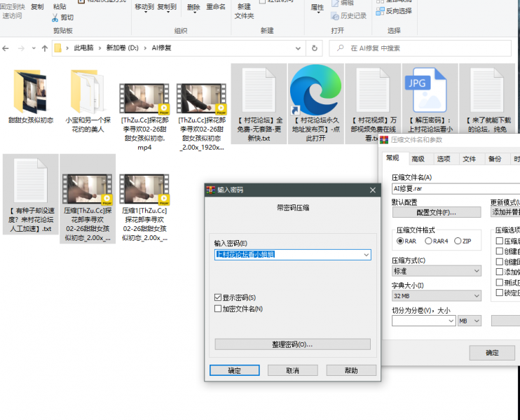Viewport: 520px width, 420px height.
Task: Click 整理密码(O)... button
Action: click(x=292, y=344)
